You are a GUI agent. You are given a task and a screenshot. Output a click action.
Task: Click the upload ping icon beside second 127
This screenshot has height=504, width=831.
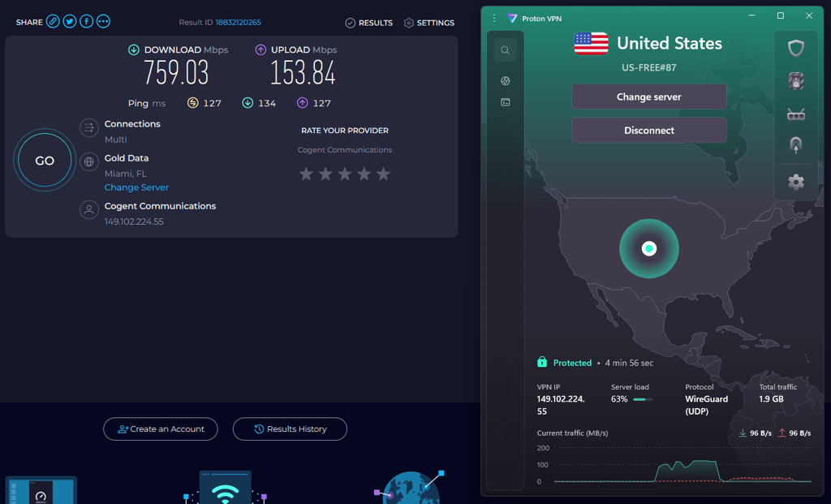click(302, 103)
